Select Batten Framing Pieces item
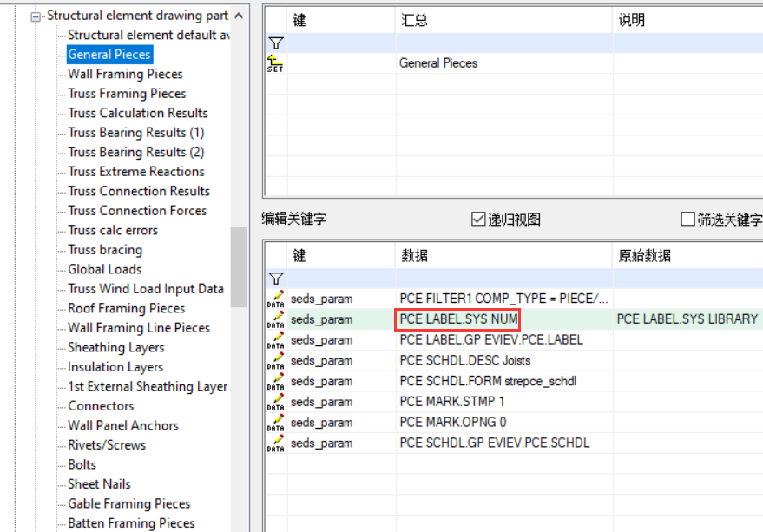This screenshot has height=532, width=763. pos(131,522)
